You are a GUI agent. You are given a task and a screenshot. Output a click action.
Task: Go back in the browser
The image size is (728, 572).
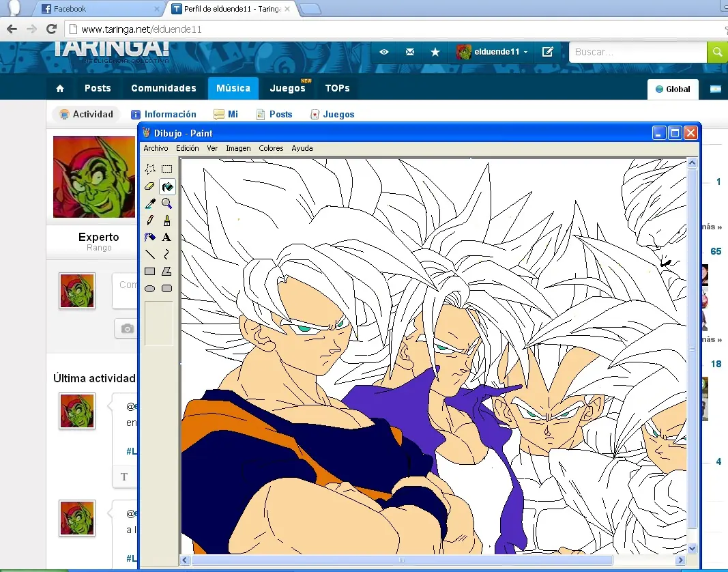click(12, 29)
